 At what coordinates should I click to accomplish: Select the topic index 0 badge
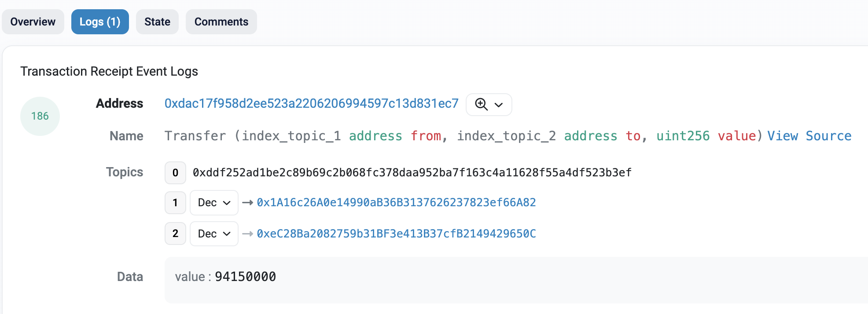click(175, 172)
